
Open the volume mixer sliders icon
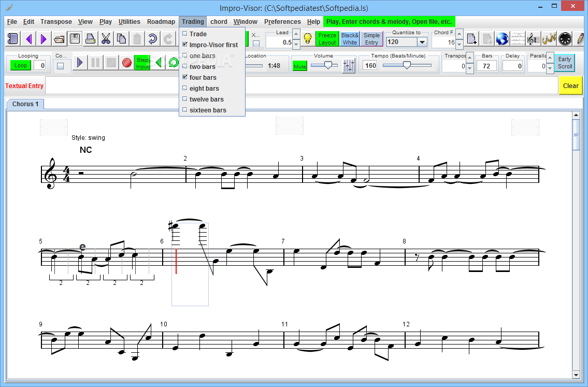pos(348,66)
